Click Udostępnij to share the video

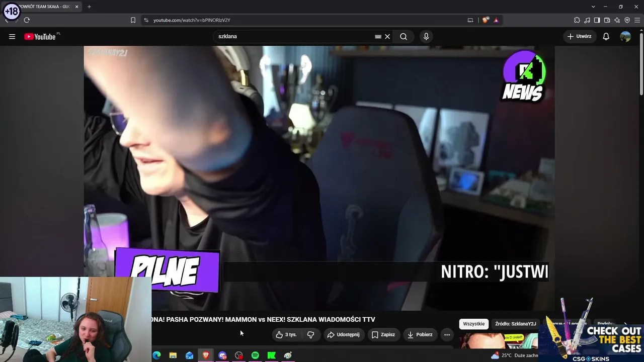343,335
